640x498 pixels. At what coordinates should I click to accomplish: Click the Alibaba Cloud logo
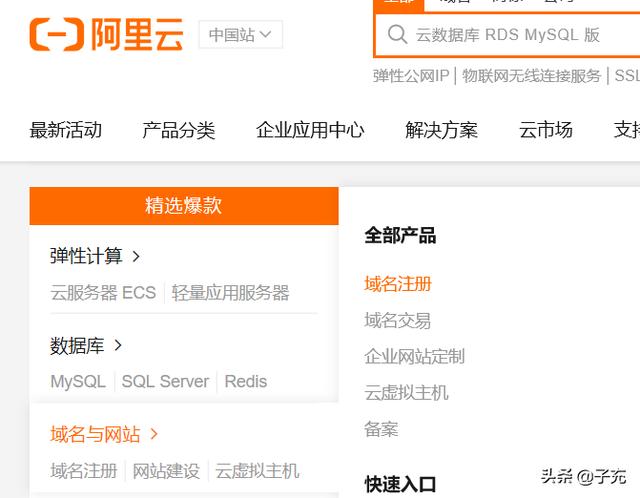pyautogui.click(x=107, y=35)
